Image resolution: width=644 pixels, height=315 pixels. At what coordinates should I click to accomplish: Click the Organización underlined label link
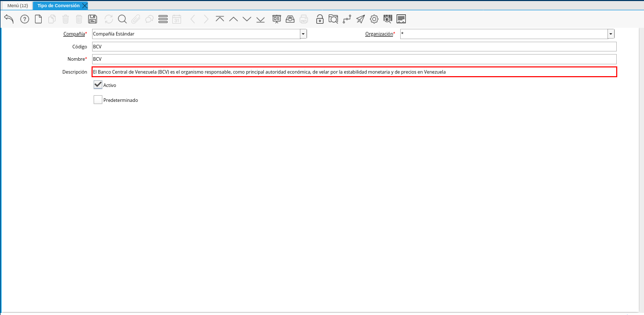[x=379, y=33]
